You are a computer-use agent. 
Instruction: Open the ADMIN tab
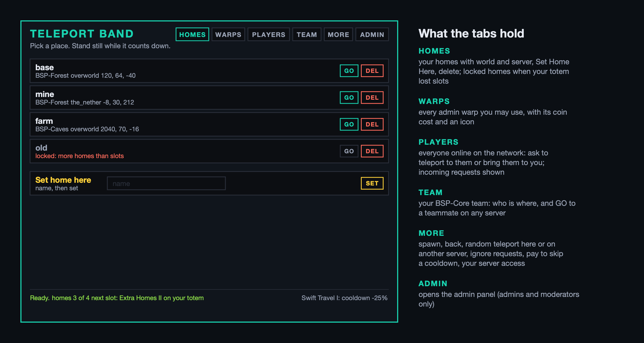click(372, 34)
